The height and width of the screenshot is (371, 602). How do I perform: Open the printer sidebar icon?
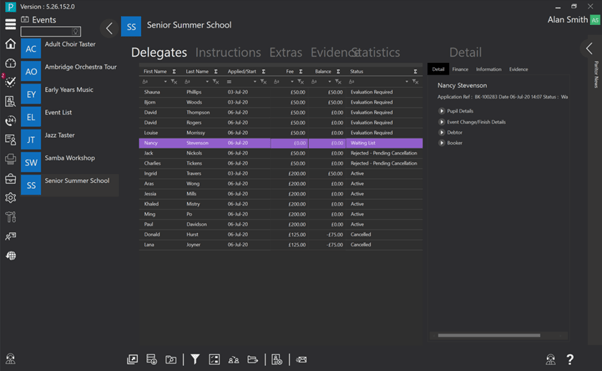10,159
